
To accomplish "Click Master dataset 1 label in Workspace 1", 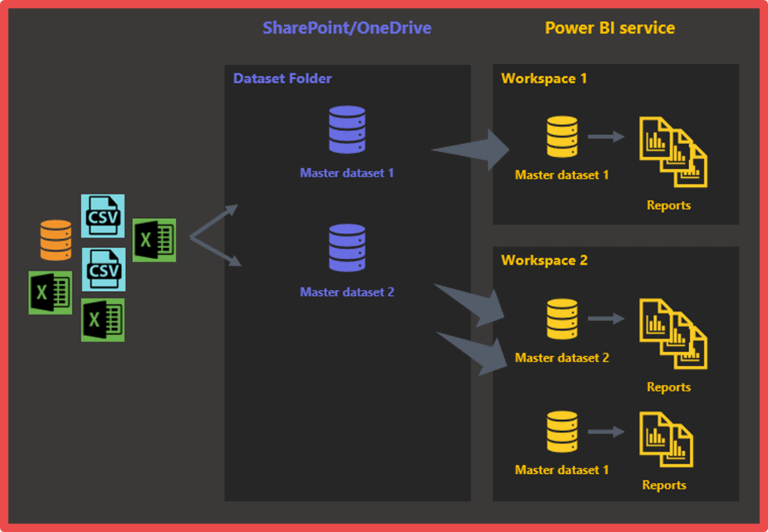I will click(x=562, y=175).
